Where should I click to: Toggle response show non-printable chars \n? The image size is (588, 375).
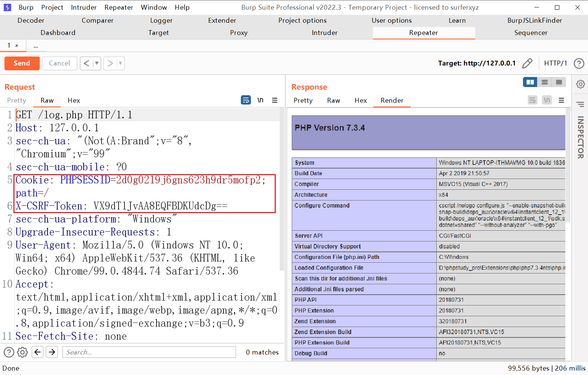pyautogui.click(x=547, y=100)
